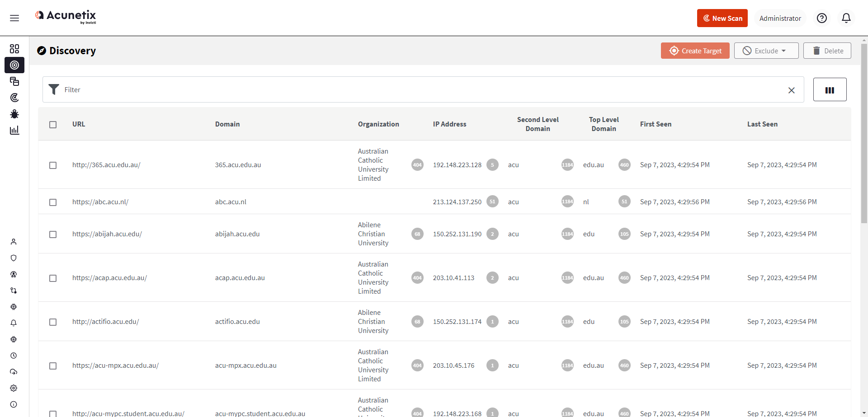
Task: Sort by the First Seen column header
Action: click(656, 124)
